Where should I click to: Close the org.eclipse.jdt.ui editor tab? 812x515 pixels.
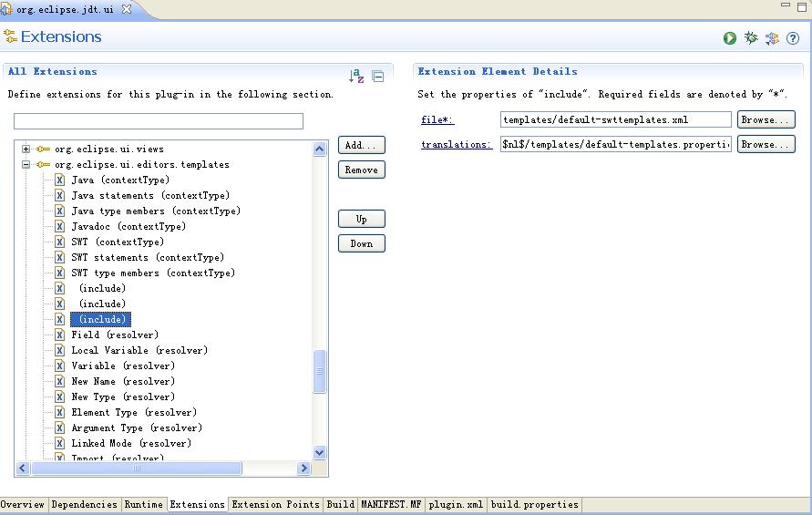click(x=127, y=9)
